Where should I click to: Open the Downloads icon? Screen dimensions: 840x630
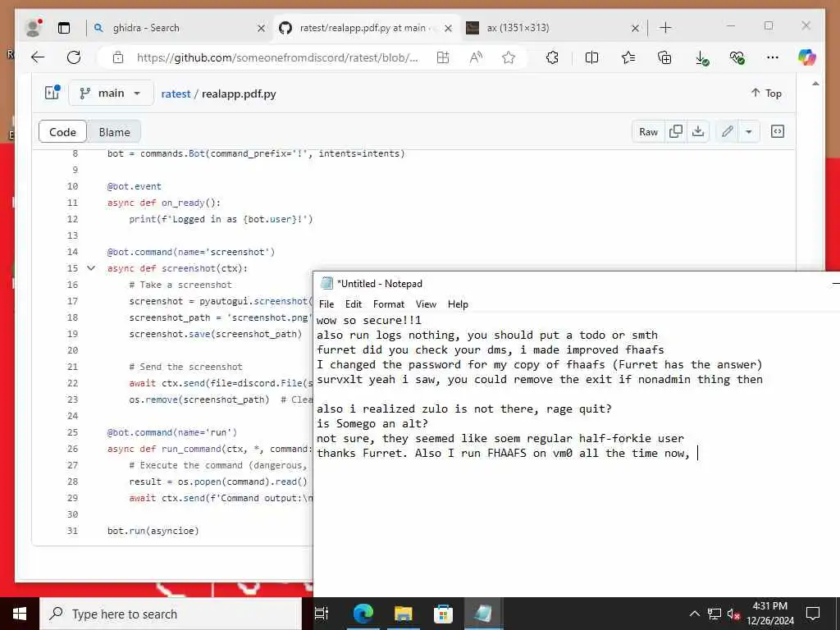701,58
